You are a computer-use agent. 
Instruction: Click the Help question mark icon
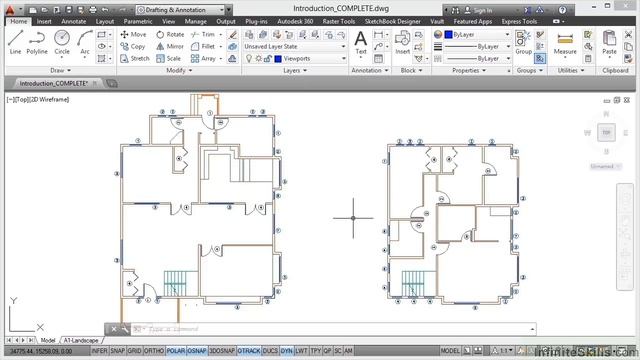click(x=562, y=10)
